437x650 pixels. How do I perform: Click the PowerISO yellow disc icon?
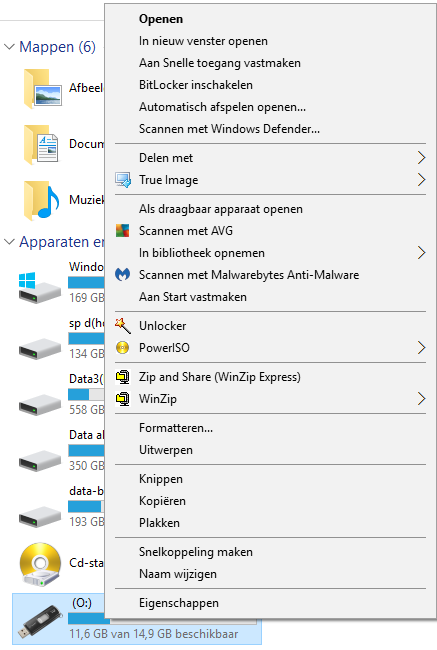click(122, 347)
